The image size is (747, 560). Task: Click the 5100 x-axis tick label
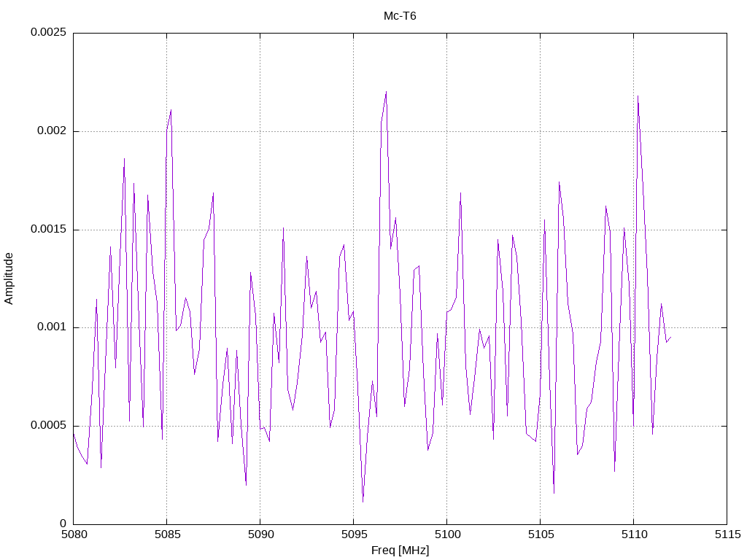tap(448, 534)
